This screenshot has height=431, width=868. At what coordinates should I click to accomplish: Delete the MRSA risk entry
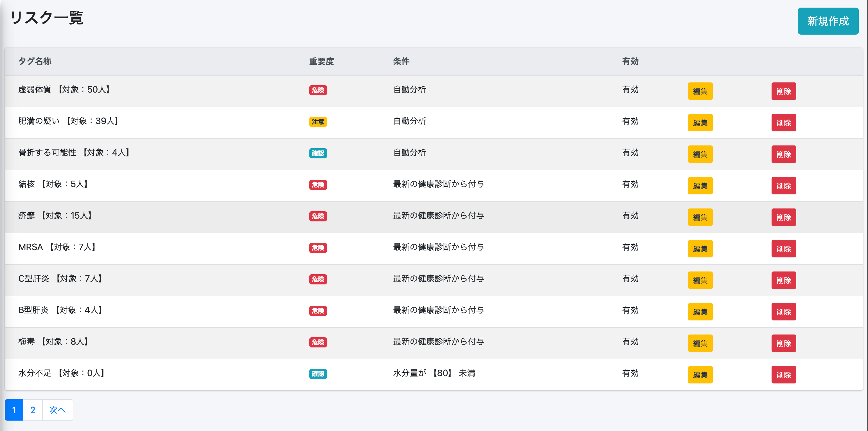[783, 248]
